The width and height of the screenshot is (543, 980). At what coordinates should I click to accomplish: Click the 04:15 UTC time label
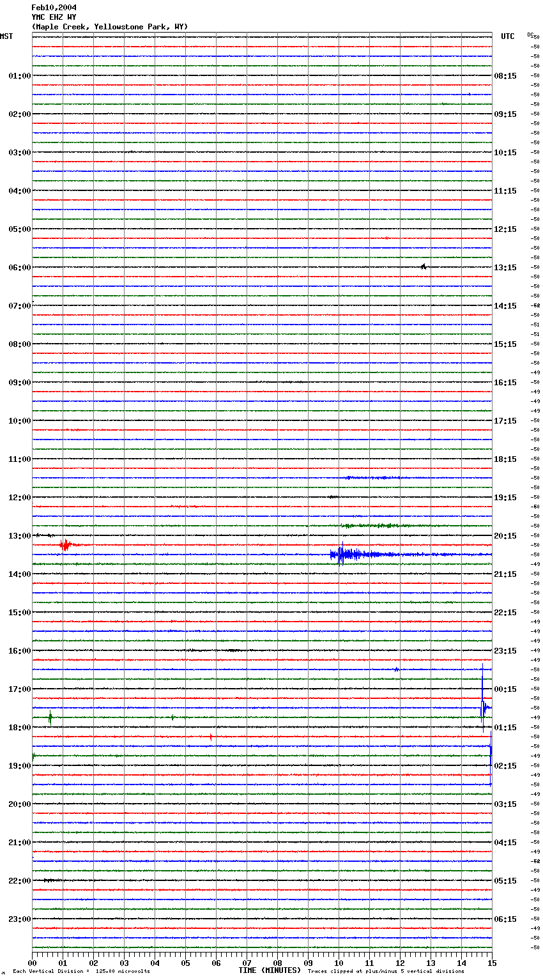[505, 843]
